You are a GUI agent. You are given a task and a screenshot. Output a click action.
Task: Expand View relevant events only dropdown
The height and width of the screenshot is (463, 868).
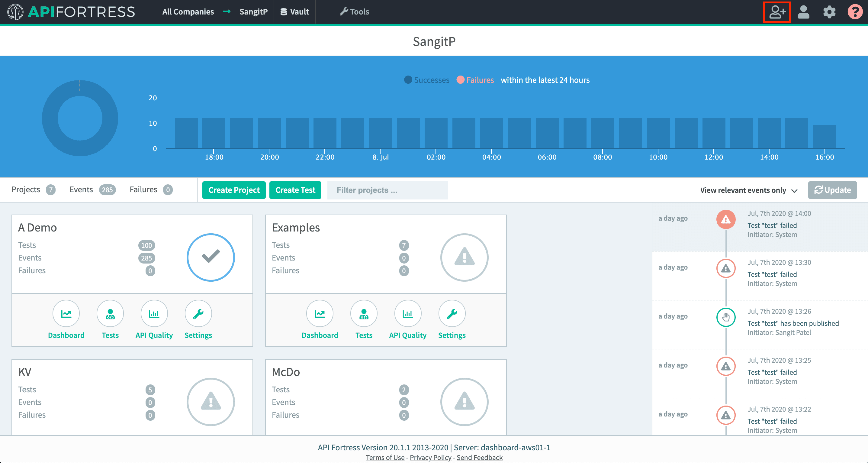coord(748,190)
